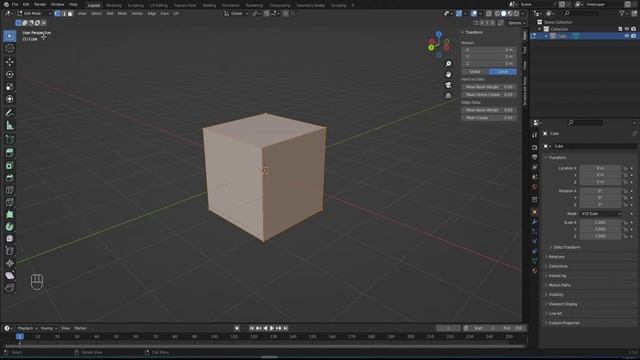Select the Move tool
Screen dimensions: 640x360
pos(9,62)
